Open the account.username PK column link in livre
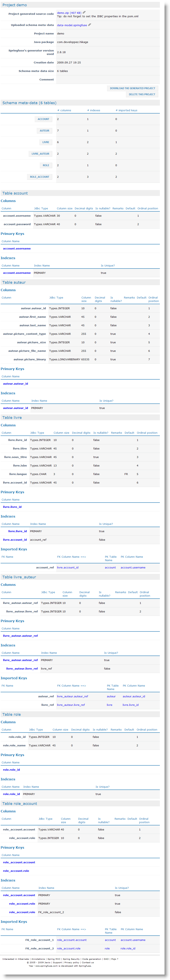The image size is (170, 980). [x=133, y=568]
